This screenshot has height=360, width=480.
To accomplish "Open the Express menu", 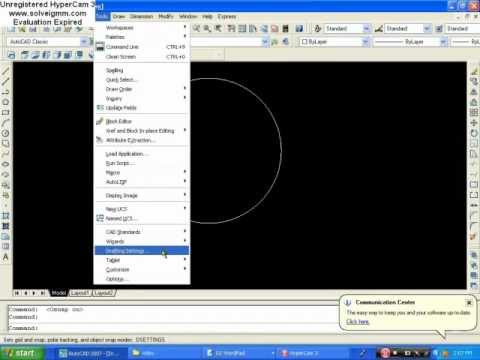I will 227,16.
